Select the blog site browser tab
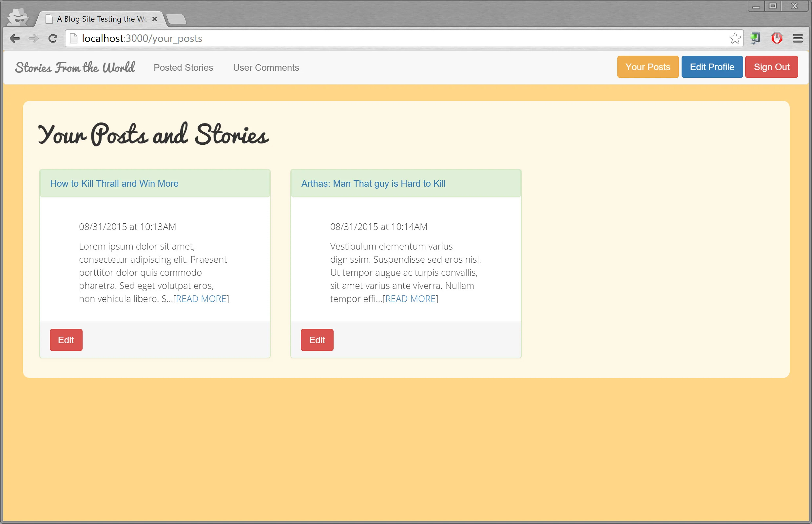 click(99, 19)
